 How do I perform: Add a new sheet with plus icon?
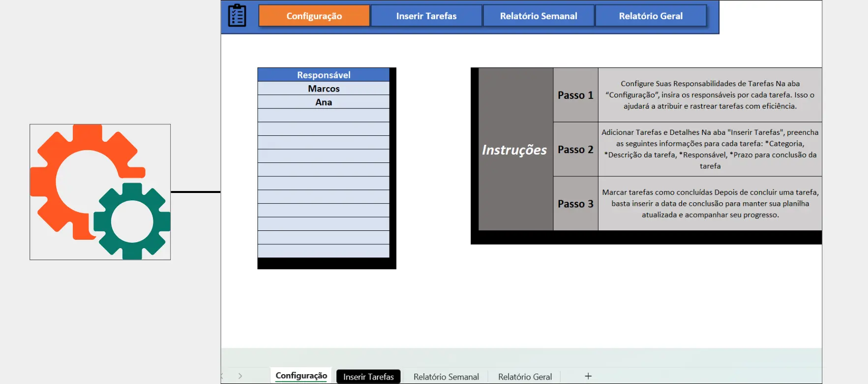click(x=588, y=376)
